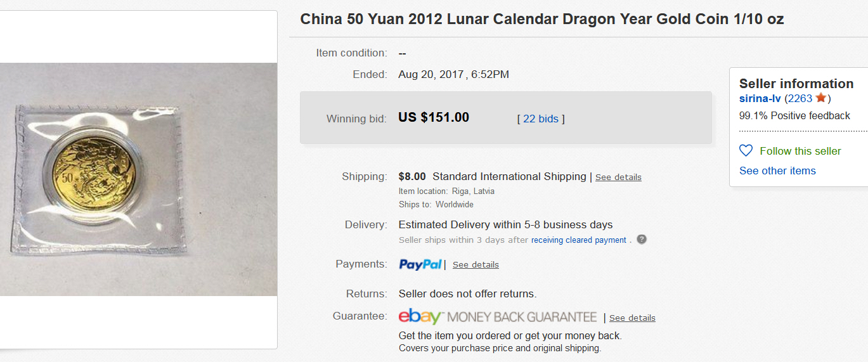Click the Follow this seller link
Image resolution: width=868 pixels, height=362 pixels.
coord(800,151)
